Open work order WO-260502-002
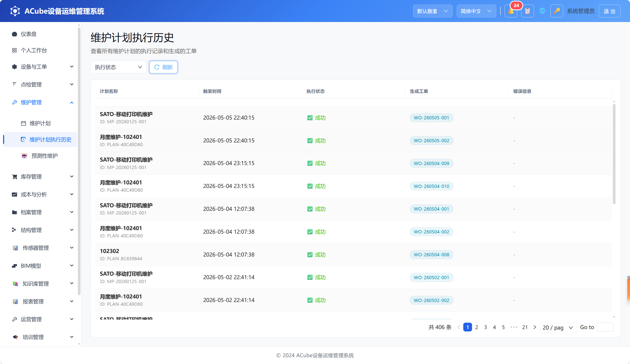The width and height of the screenshot is (630, 364). coord(431,300)
